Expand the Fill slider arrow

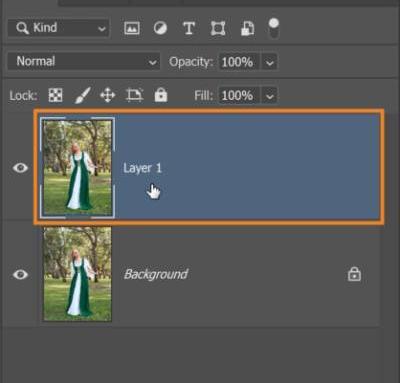[x=270, y=96]
